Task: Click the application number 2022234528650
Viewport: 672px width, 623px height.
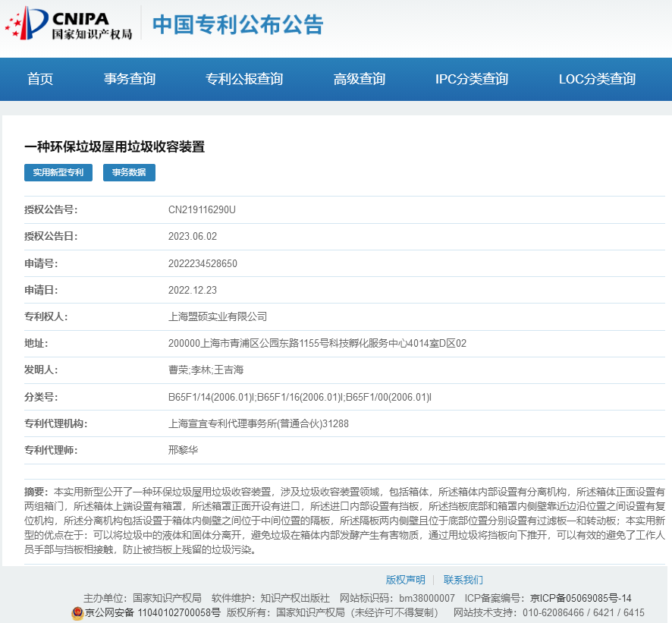Action: 203,263
